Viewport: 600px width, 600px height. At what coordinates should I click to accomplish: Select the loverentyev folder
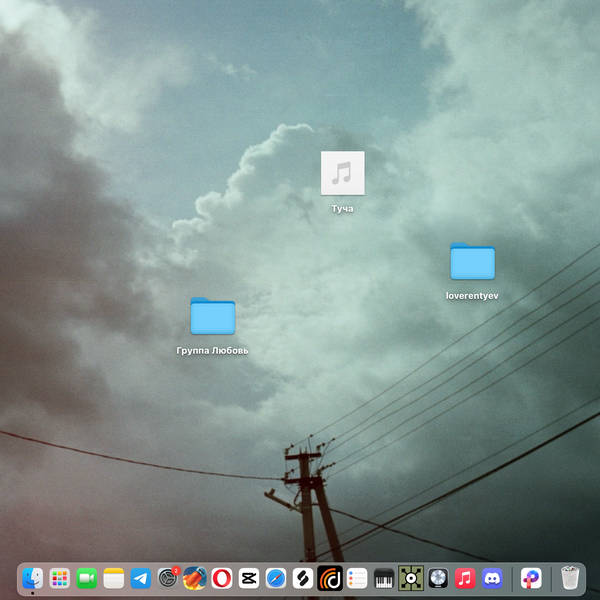[472, 262]
